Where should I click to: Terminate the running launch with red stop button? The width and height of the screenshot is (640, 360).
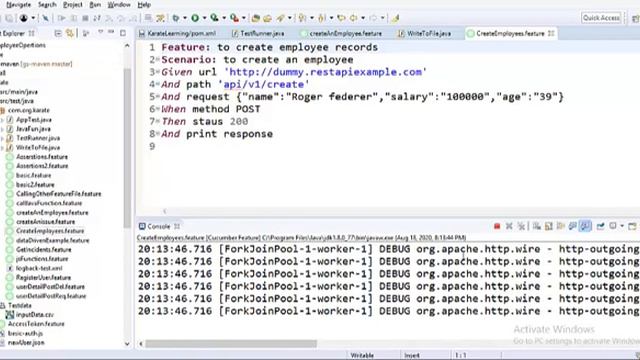coord(497,226)
